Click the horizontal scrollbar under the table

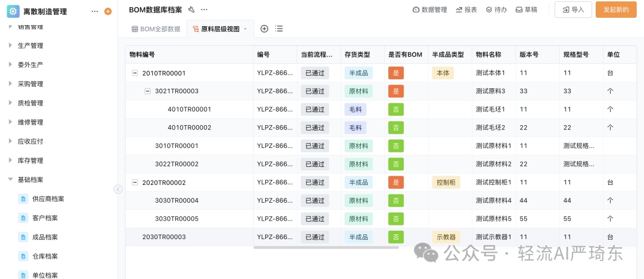click(326, 247)
